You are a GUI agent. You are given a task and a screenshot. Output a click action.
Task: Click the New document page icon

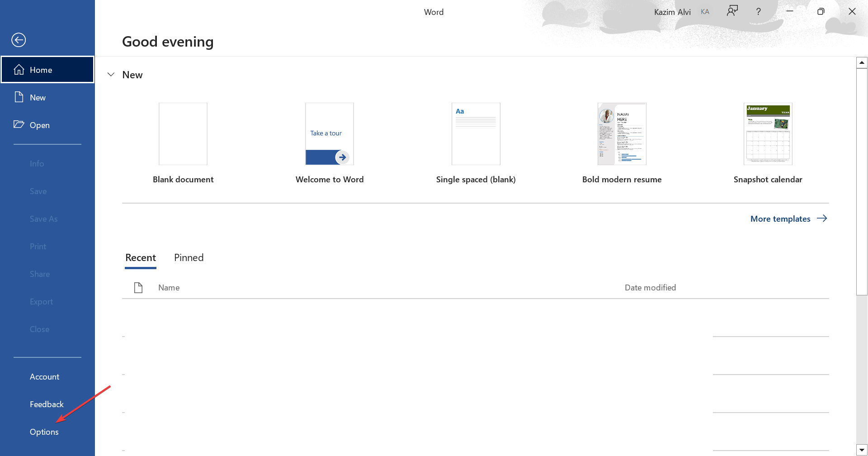tap(19, 97)
